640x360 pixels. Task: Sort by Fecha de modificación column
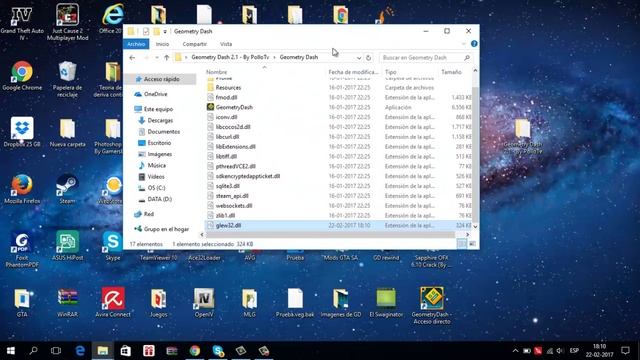coord(353,72)
